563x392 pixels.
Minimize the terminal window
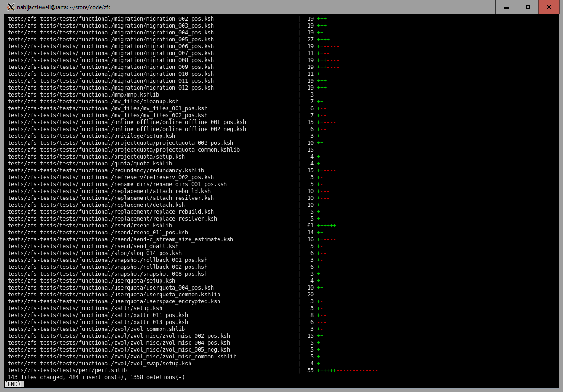pos(506,7)
